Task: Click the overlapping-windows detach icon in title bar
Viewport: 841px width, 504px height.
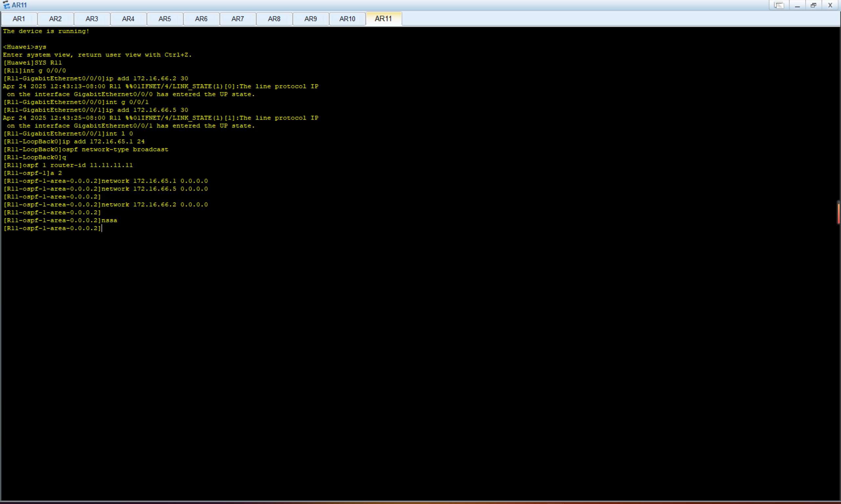Action: tap(779, 5)
